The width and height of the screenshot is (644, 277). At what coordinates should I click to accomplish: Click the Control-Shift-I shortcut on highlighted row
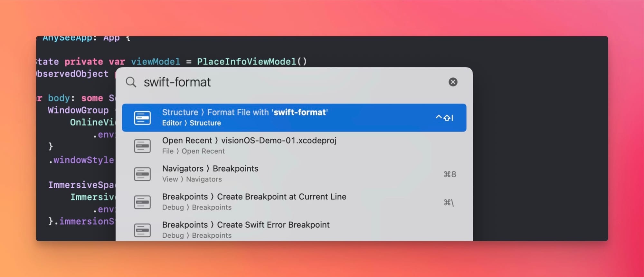click(444, 118)
